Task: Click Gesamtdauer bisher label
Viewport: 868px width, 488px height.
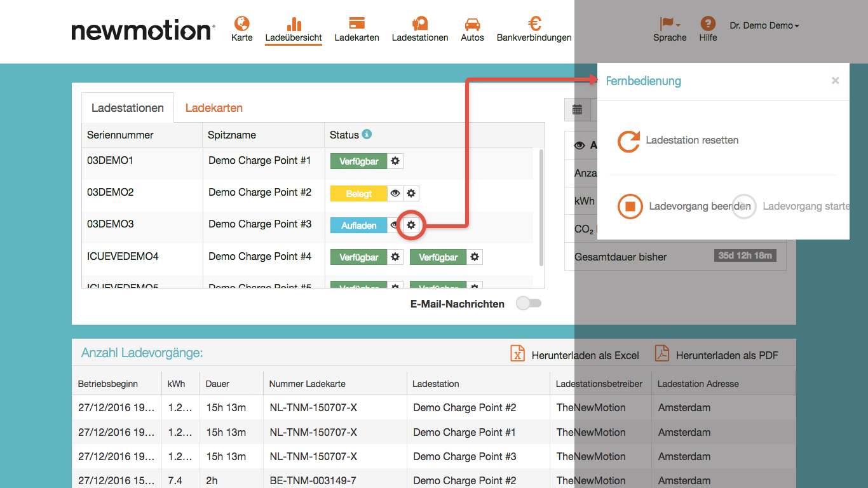Action: coord(621,257)
